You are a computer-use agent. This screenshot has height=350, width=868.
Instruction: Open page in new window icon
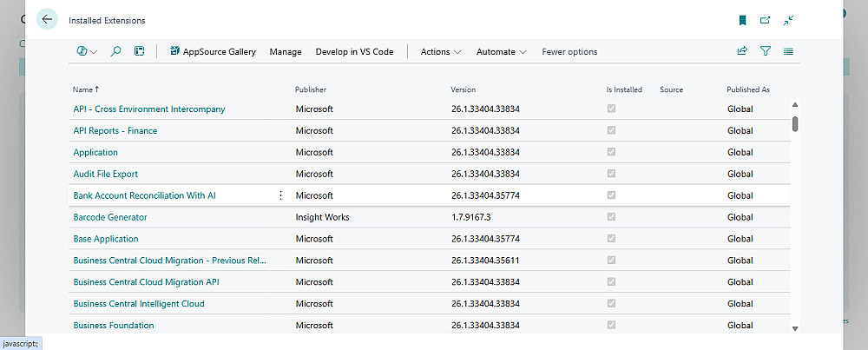coord(766,20)
